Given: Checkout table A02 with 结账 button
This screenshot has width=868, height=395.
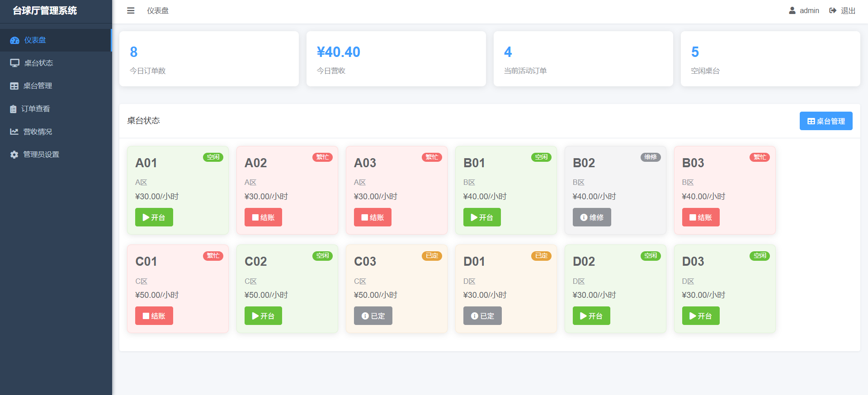Looking at the screenshot, I should [263, 217].
